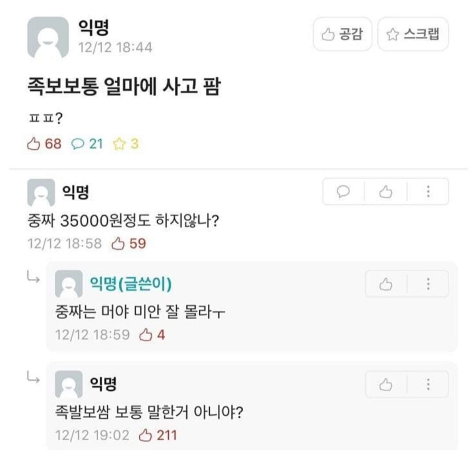Click the avatar of the 족발보쌈 reply
This screenshot has width=476, height=450.
68,384
